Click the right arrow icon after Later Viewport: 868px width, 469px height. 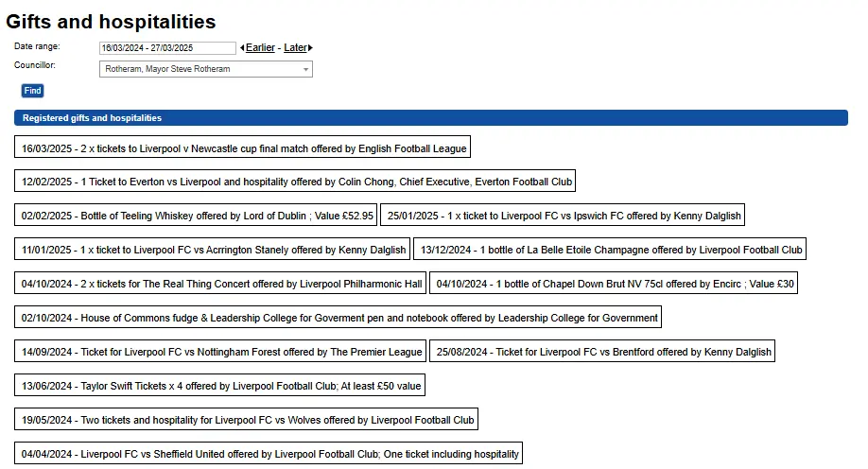pos(311,48)
